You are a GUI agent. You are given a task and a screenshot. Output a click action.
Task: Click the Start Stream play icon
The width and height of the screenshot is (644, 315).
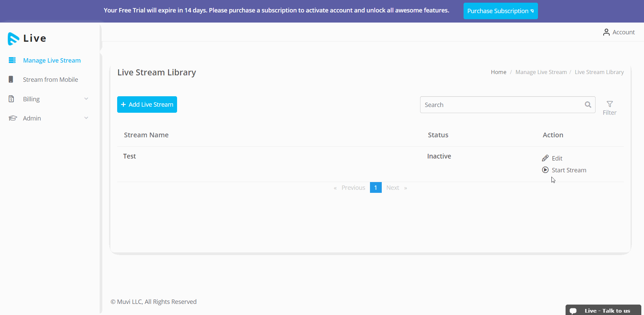click(x=545, y=170)
